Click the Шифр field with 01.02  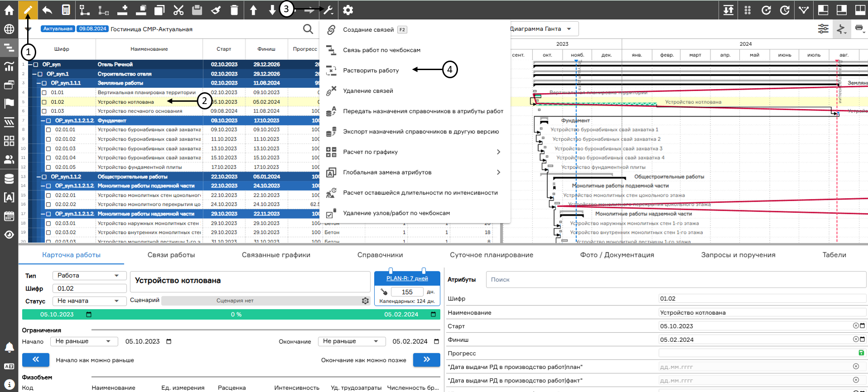pos(89,288)
